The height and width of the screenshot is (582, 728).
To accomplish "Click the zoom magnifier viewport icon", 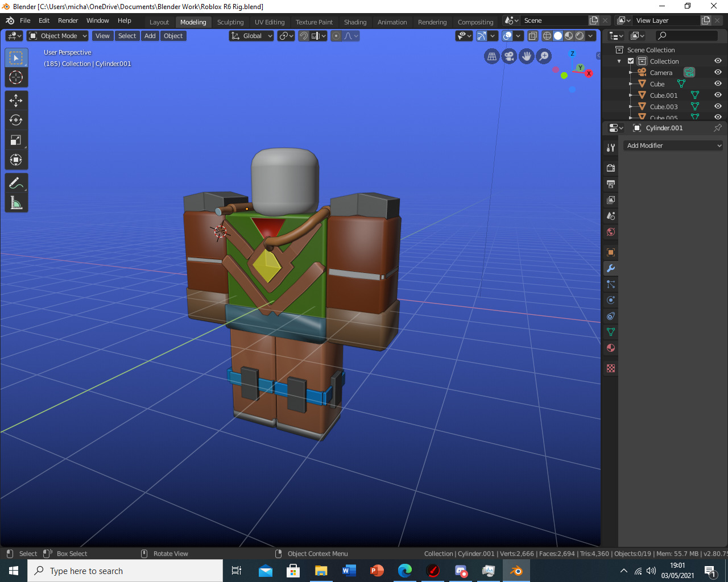I will click(x=544, y=56).
